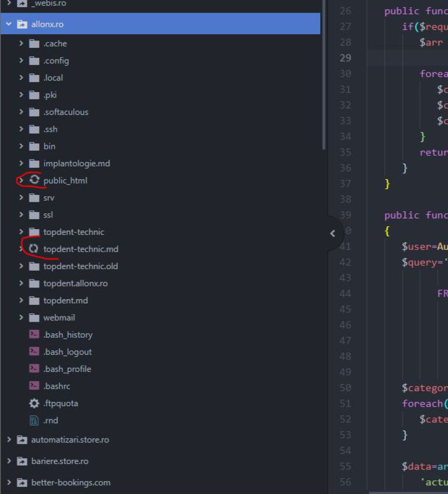Click the .bash_profile terminal file icon
Viewport: 448px width, 494px height.
pos(34,368)
